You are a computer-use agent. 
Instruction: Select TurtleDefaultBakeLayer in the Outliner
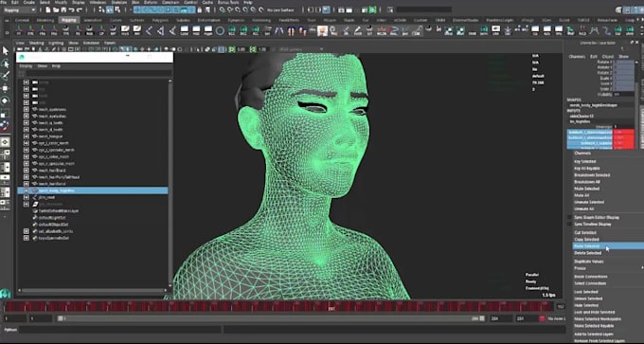click(59, 210)
